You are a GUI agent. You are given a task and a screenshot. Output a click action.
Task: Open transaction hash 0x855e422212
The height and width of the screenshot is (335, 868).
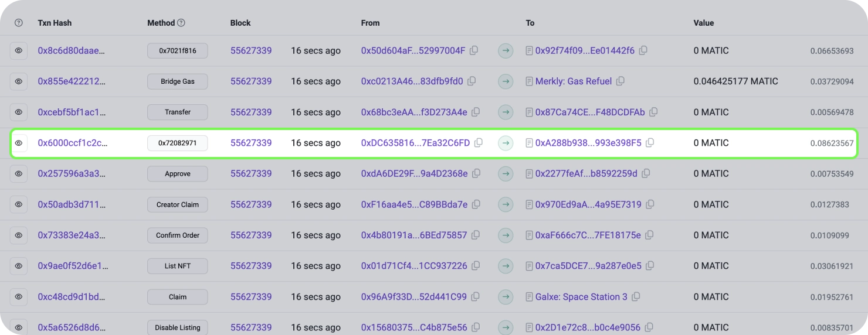(x=72, y=81)
